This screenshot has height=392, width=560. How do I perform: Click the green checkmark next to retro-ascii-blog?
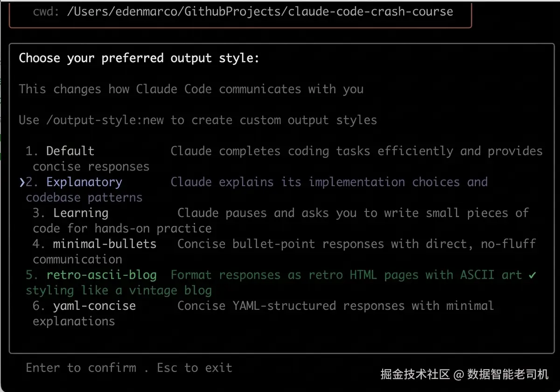(x=532, y=275)
